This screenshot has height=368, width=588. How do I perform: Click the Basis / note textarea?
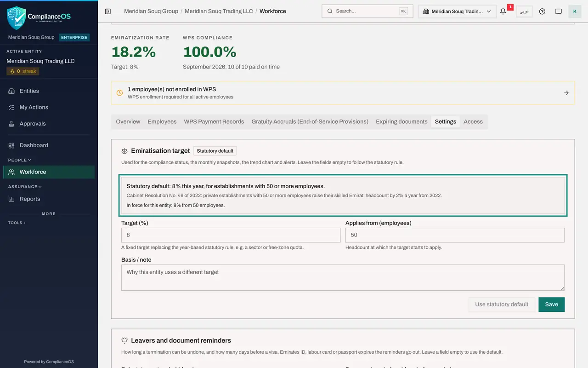(343, 277)
